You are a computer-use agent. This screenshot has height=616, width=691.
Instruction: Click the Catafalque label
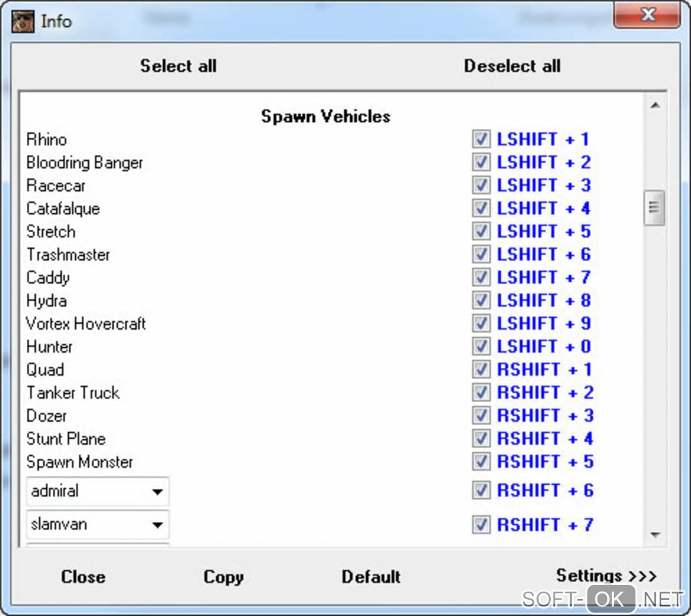63,208
